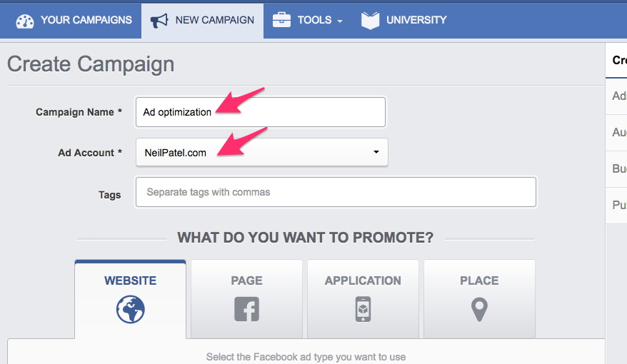Select the PLACE promotion tab
Image resolution: width=627 pixels, height=364 pixels.
click(479, 280)
